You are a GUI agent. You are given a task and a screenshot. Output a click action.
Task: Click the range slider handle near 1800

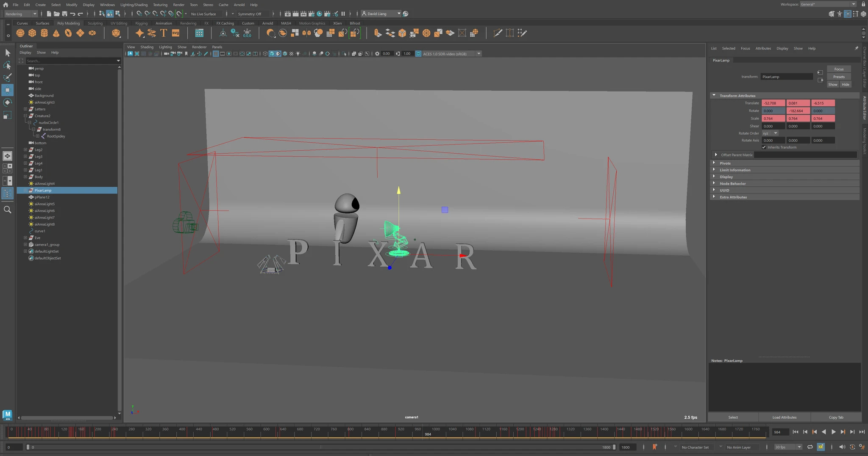click(x=614, y=447)
